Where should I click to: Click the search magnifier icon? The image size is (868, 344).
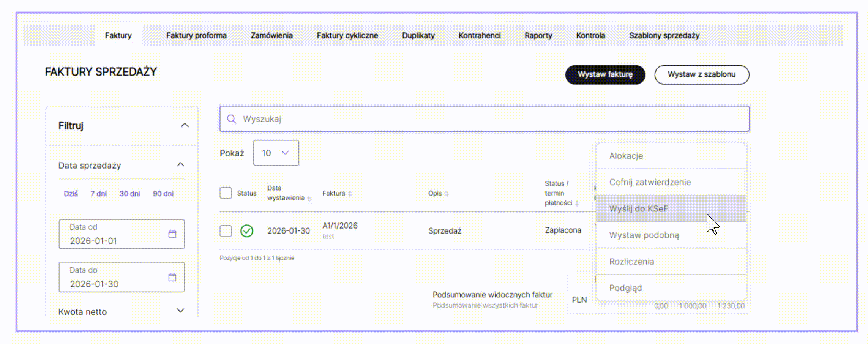(231, 119)
